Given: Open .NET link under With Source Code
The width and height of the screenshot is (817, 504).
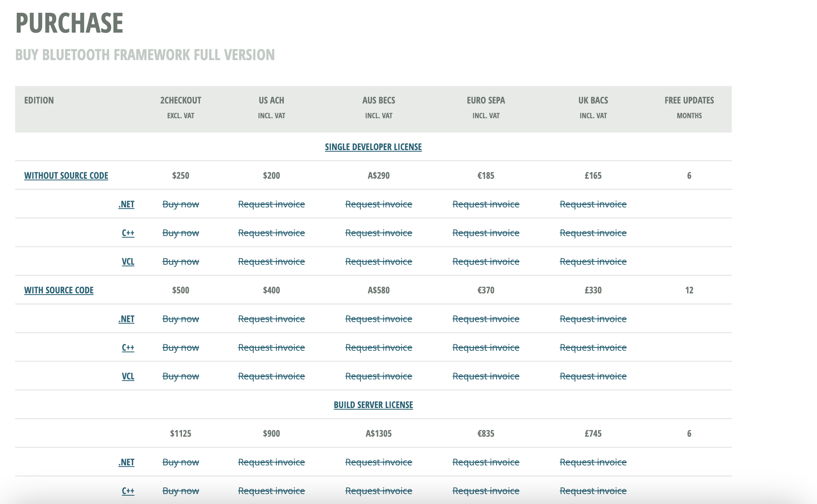Looking at the screenshot, I should coord(126,319).
